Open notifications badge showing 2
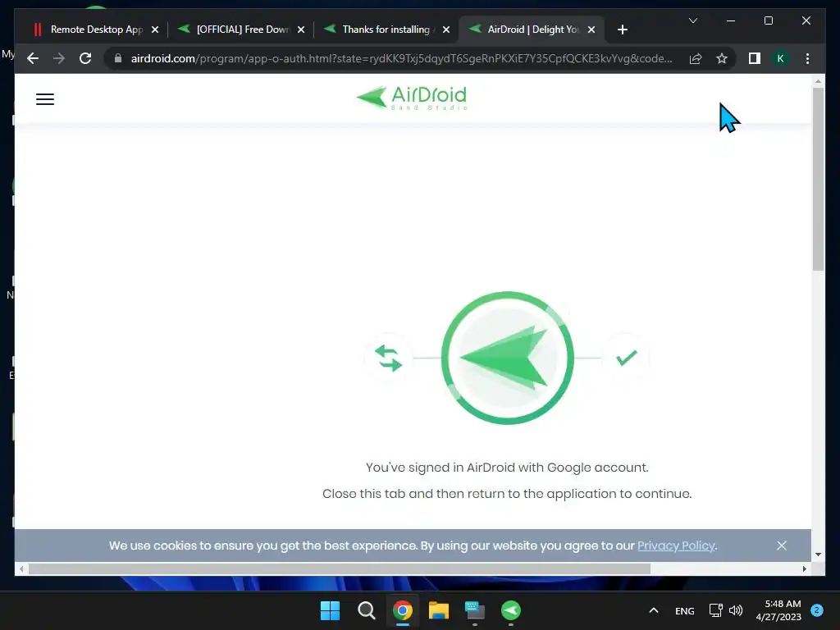Image resolution: width=840 pixels, height=630 pixels. click(x=816, y=609)
